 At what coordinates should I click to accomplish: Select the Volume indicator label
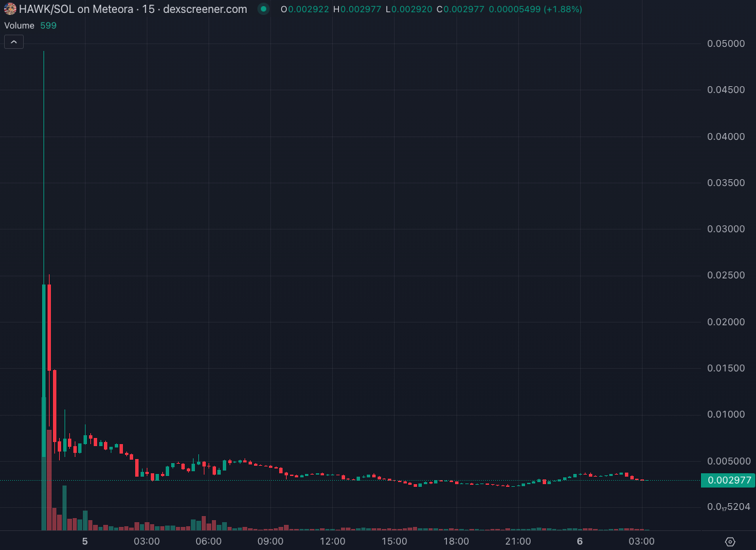(20, 25)
